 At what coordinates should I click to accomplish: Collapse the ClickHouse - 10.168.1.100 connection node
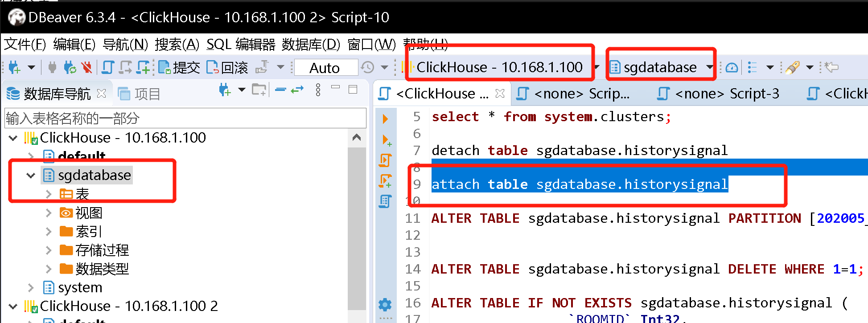(13, 138)
